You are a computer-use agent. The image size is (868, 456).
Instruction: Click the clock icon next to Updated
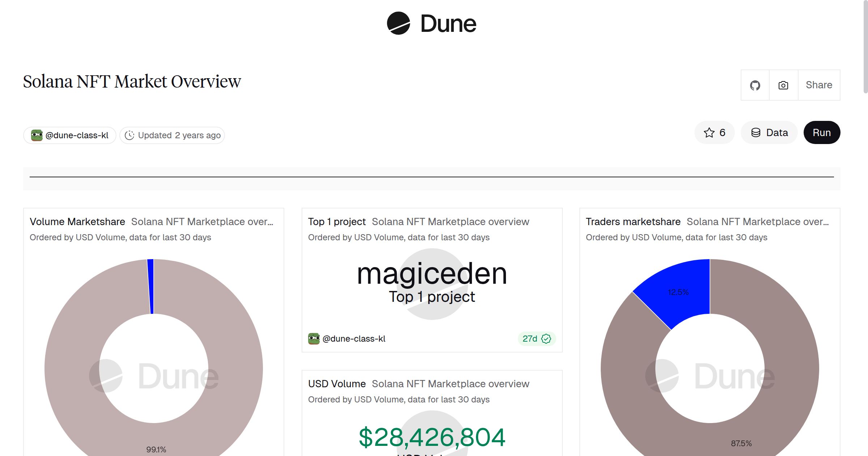coord(129,135)
